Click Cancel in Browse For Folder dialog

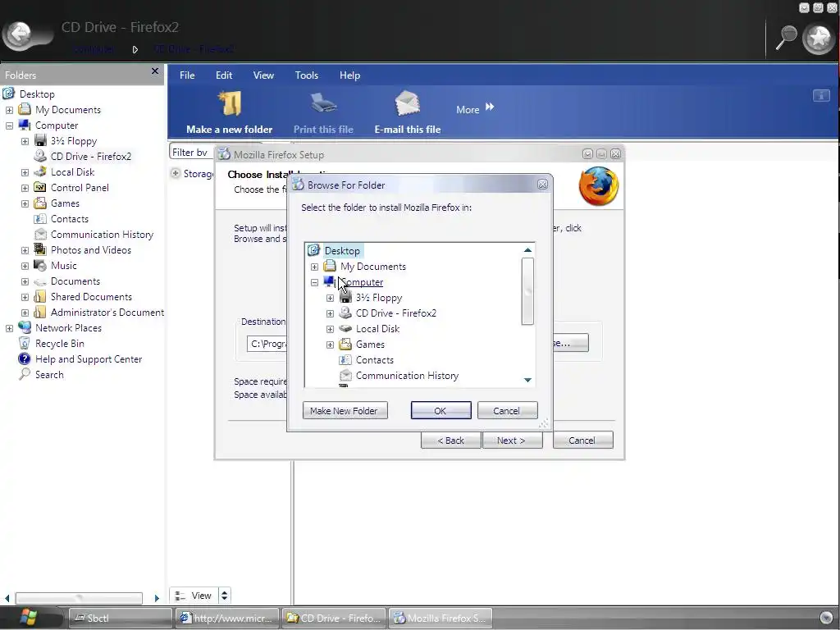point(507,411)
